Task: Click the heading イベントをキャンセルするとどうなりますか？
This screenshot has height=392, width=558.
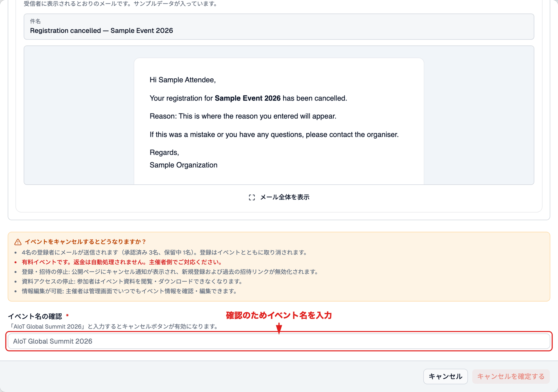Action: coord(85,242)
